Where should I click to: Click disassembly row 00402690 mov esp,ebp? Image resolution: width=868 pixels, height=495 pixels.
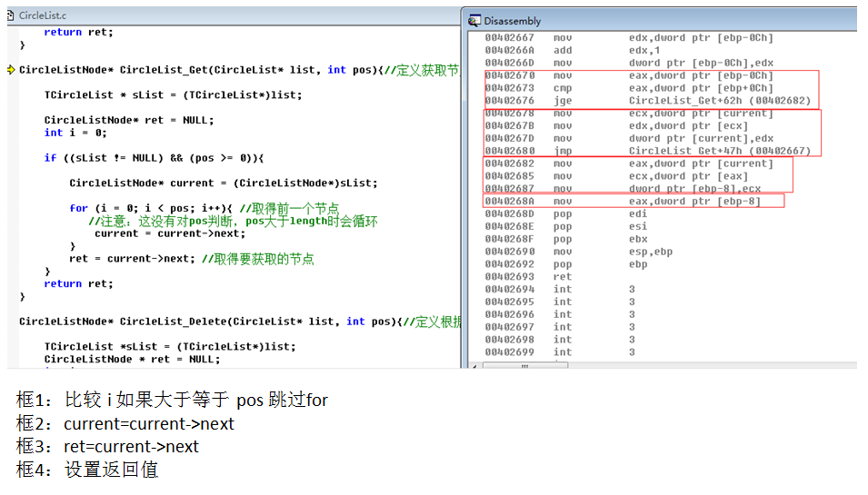pyautogui.click(x=578, y=252)
